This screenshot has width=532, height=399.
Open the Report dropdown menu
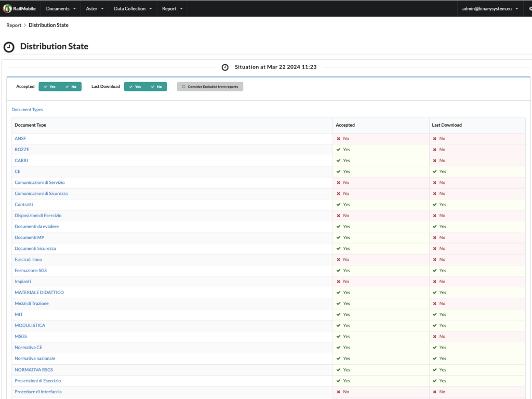(x=172, y=8)
